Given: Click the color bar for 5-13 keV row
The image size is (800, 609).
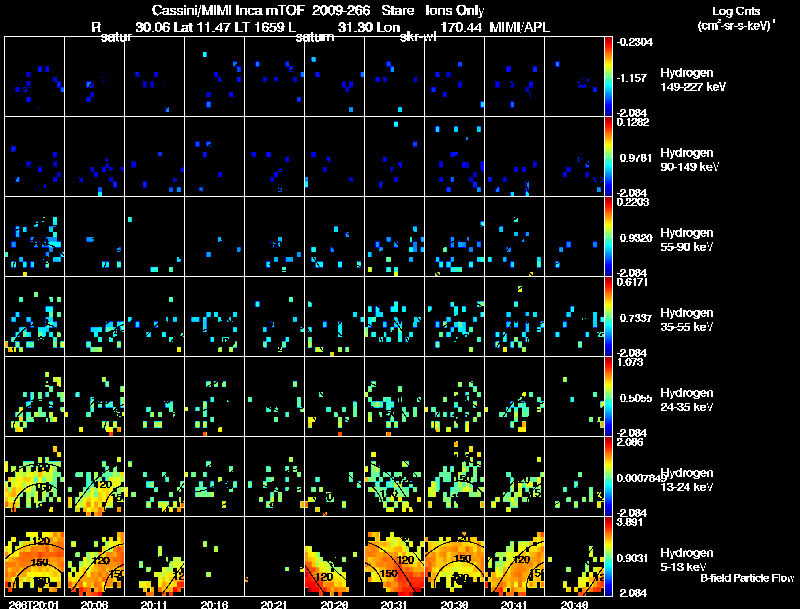Looking at the screenshot, I should (x=608, y=557).
